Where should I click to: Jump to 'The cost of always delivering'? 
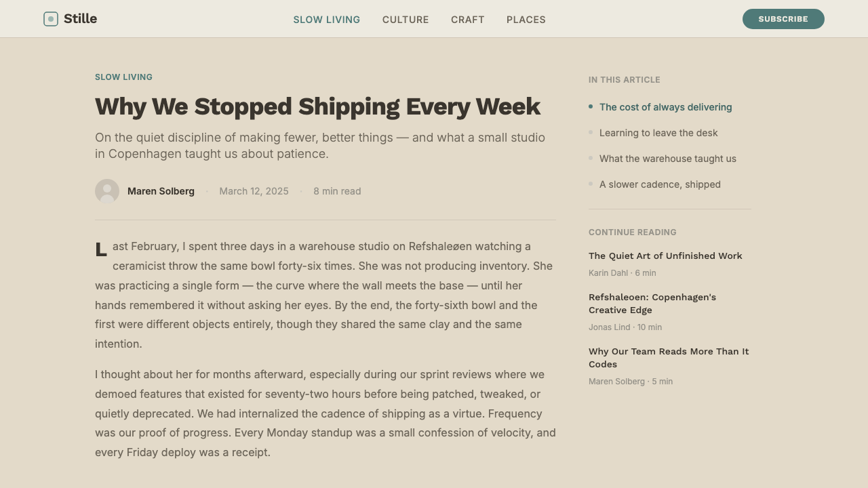click(666, 107)
